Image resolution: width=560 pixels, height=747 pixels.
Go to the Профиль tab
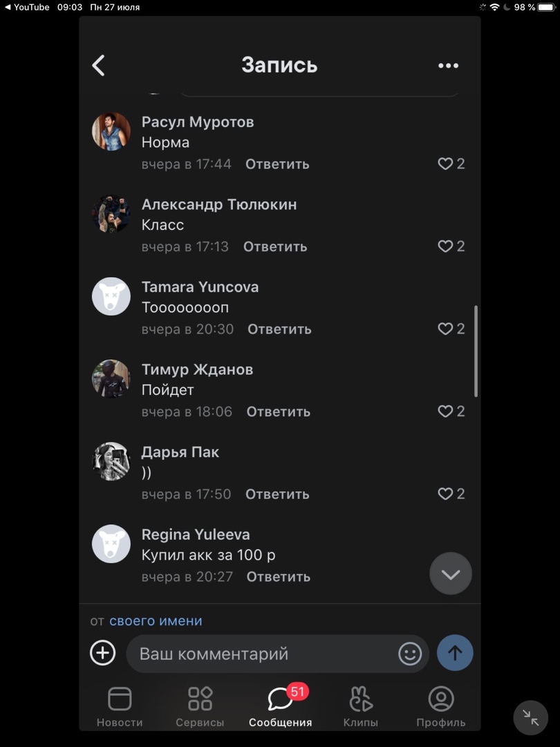440,706
